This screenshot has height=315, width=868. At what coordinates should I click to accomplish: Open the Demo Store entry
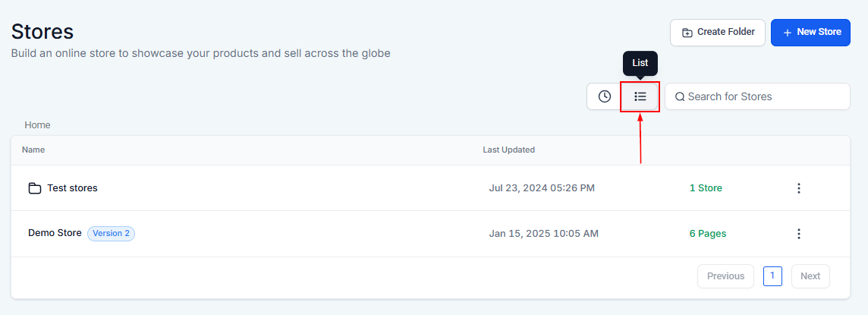point(55,233)
